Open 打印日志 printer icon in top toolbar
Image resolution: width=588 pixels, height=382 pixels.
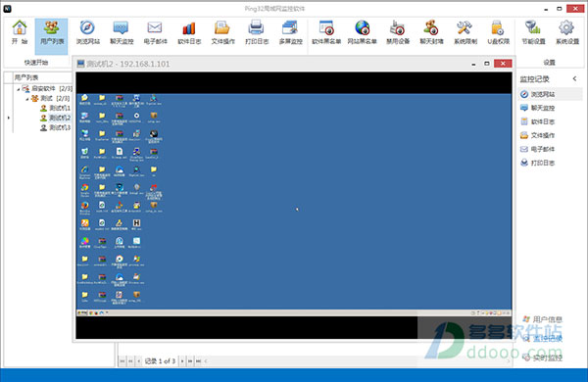tap(257, 32)
